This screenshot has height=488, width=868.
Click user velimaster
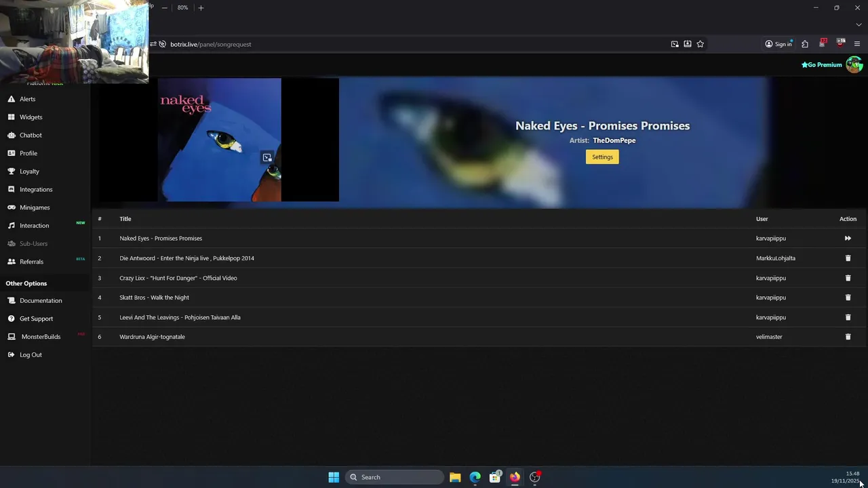click(769, 337)
